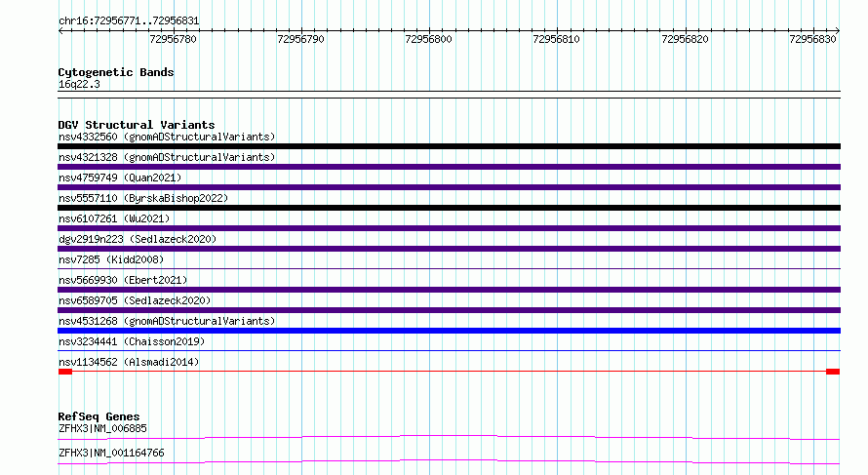Click the left arrow end of ruler
Image resolution: width=868 pixels, height=475 pixels.
click(x=60, y=31)
